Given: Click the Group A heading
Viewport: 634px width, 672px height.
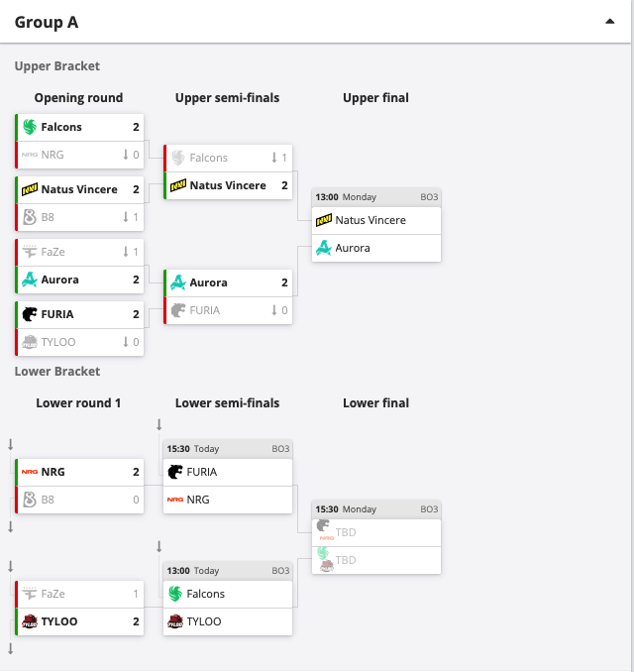Looking at the screenshot, I should (x=47, y=22).
